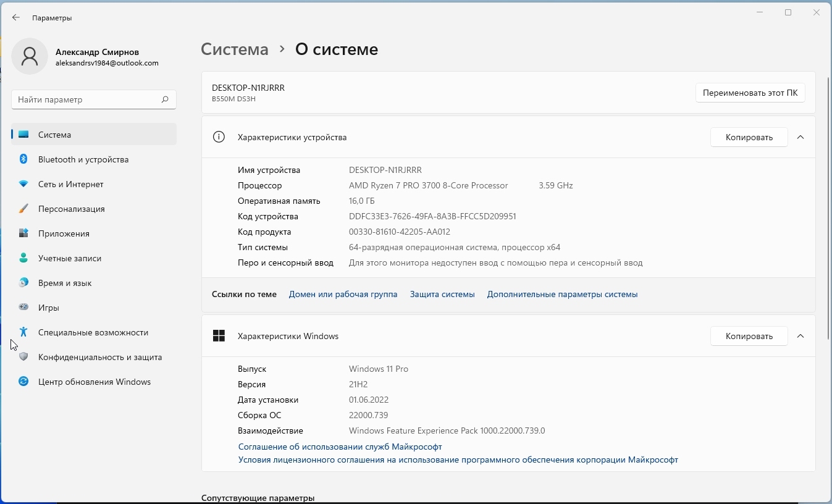This screenshot has height=504, width=832.
Task: Open Условия лицензионного соглашения link
Action: pos(458,460)
